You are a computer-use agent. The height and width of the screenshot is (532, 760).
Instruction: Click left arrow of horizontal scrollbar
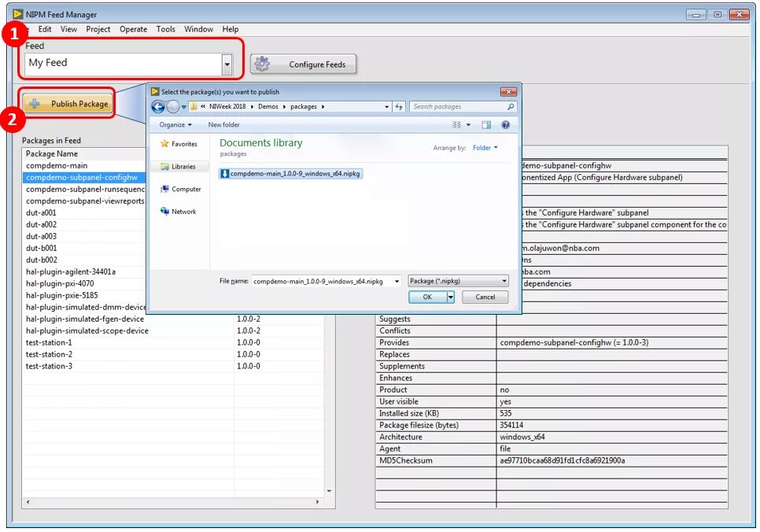28,502
